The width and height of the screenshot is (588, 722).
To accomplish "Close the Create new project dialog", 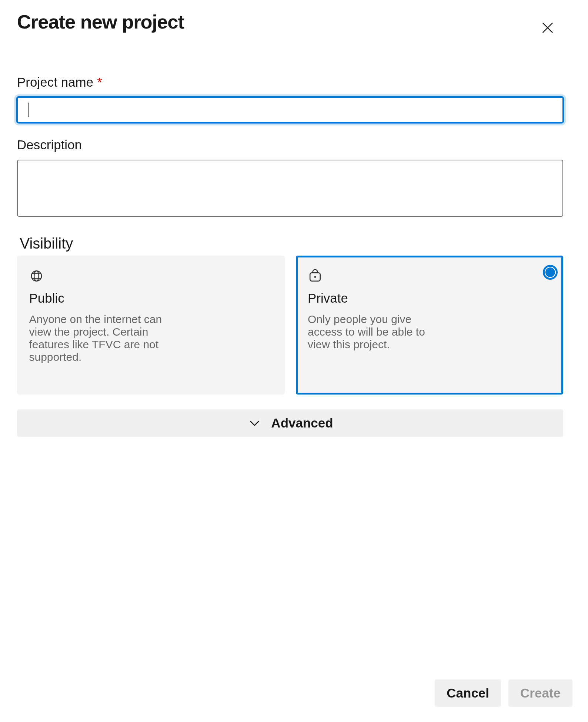I will coord(547,28).
